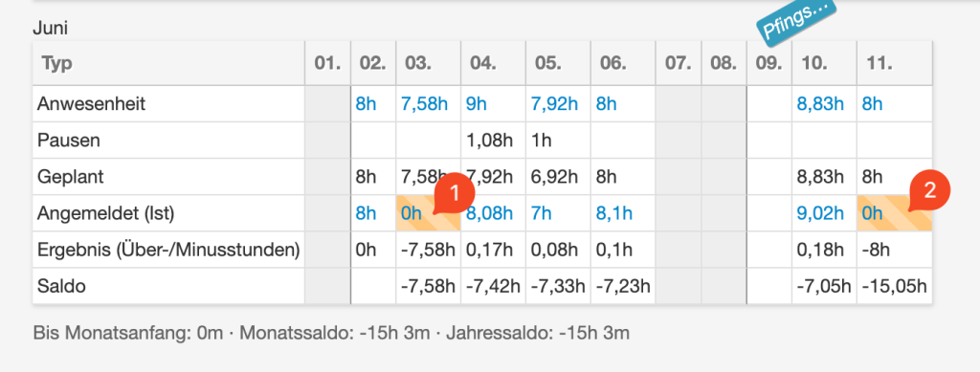Open the 7,58h attendance entry on 03.
This screenshot has height=372, width=980.
(424, 103)
